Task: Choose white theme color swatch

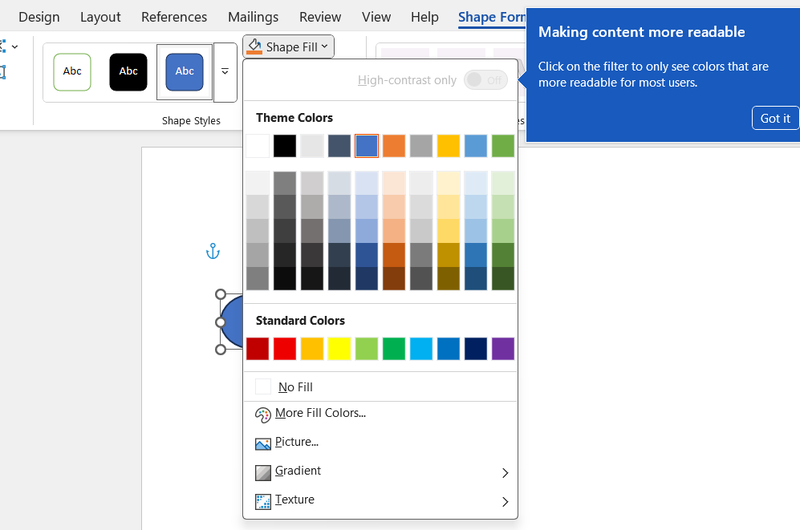Action: tap(258, 146)
